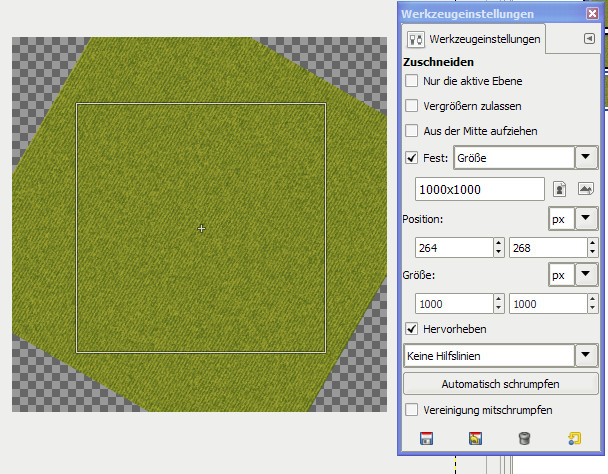Click the landscape orientation icon
Viewport: 608px width, 474px height.
pos(586,188)
